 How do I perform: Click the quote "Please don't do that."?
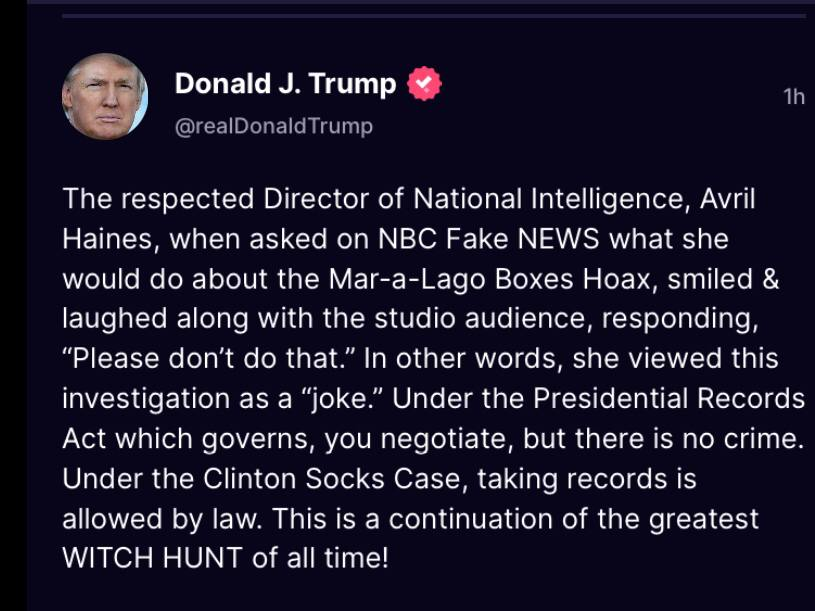click(206, 359)
